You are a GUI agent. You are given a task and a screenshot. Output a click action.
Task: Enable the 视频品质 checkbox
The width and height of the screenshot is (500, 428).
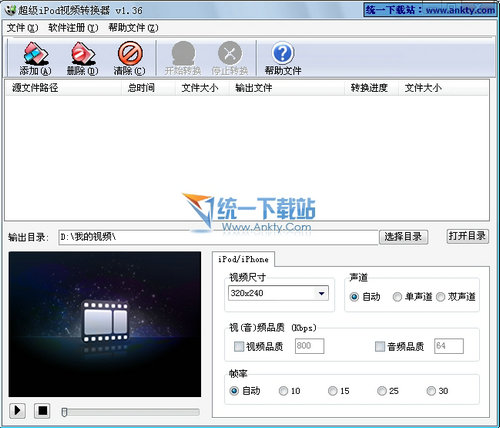pyautogui.click(x=239, y=347)
